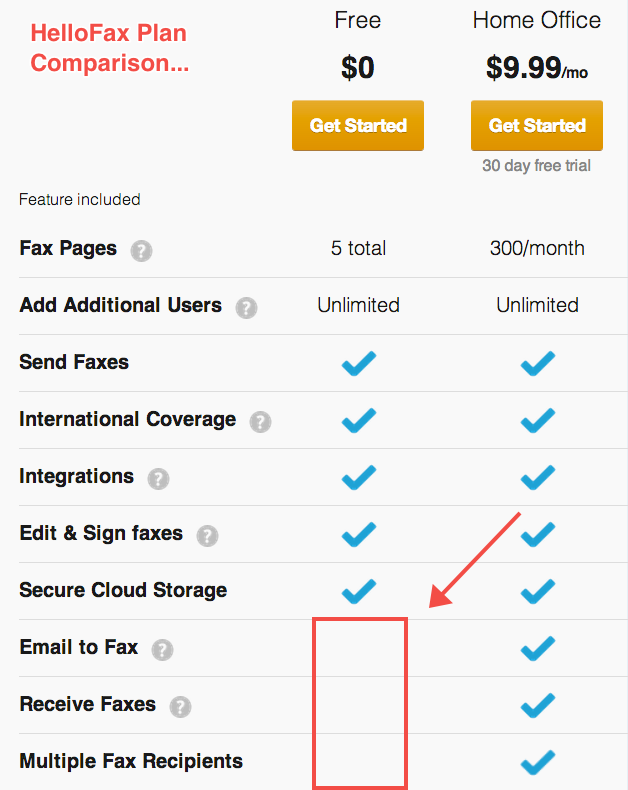Open help icon beside Edit & Sign faxes
Image resolution: width=628 pixels, height=790 pixels.
click(x=207, y=535)
